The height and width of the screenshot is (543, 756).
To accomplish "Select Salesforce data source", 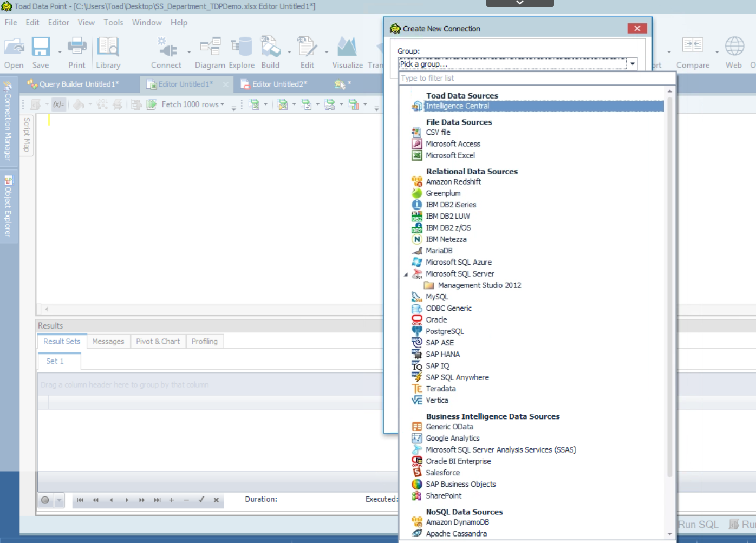I will click(442, 473).
